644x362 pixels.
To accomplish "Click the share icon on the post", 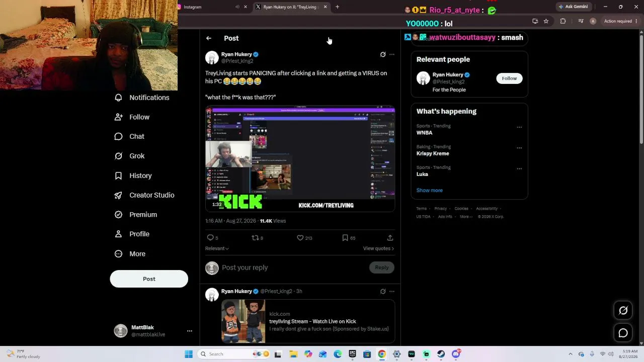I will (x=390, y=238).
